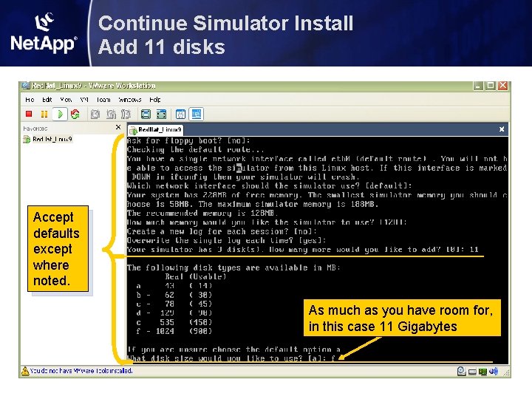The width and height of the screenshot is (532, 399).
Task: Click the 'f - 1024 (900)' disk option line
Action: (174, 331)
